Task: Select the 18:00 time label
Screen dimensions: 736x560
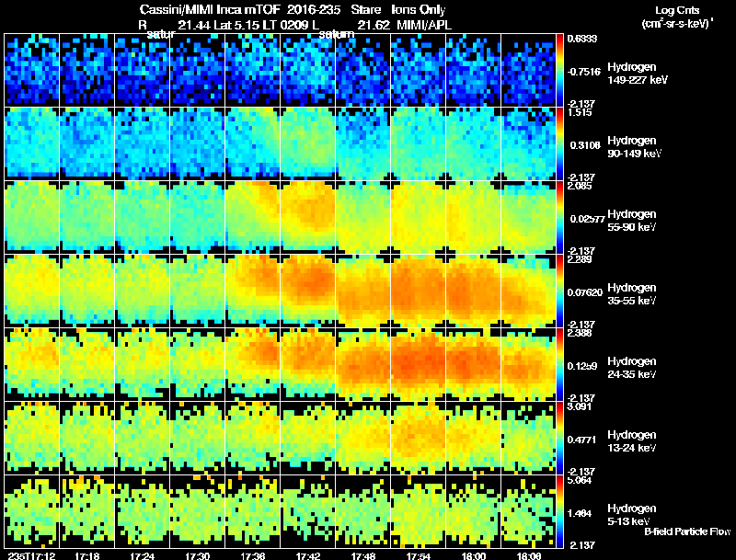Action: click(474, 555)
